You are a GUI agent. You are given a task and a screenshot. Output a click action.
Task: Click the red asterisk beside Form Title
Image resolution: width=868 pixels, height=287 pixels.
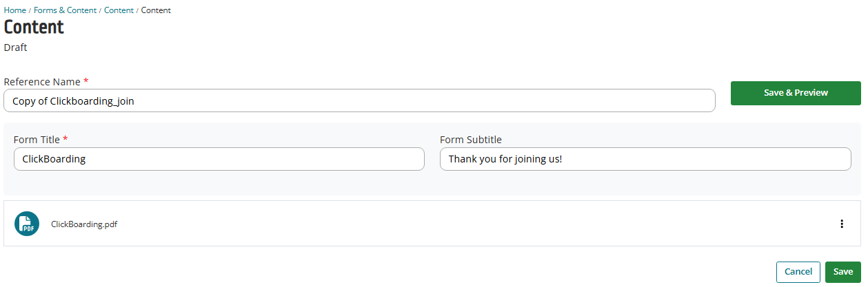65,139
